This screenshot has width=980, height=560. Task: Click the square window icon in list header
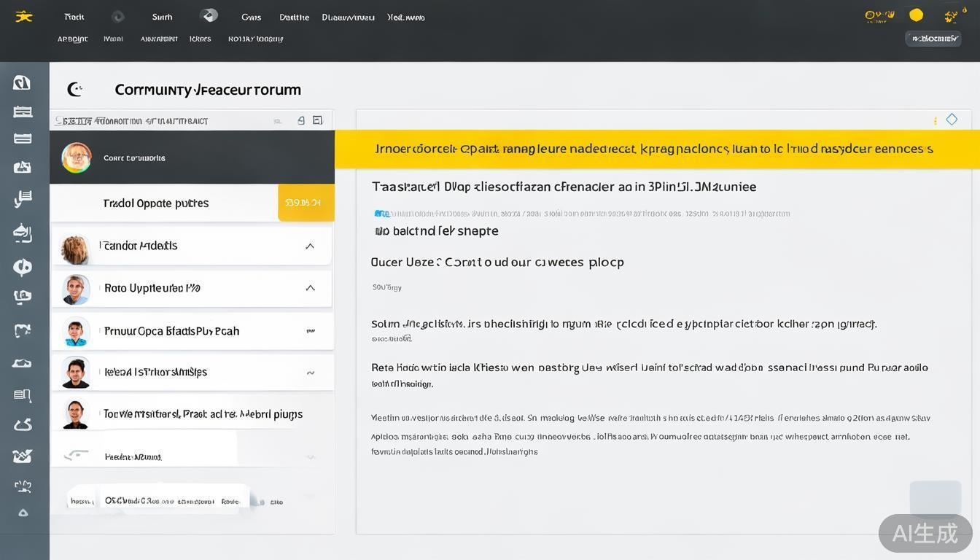pos(317,120)
